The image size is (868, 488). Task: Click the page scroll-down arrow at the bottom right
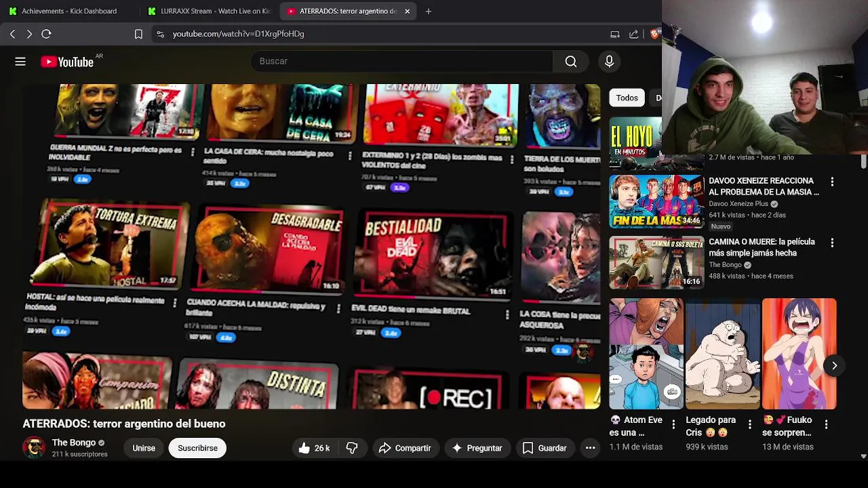[863, 456]
